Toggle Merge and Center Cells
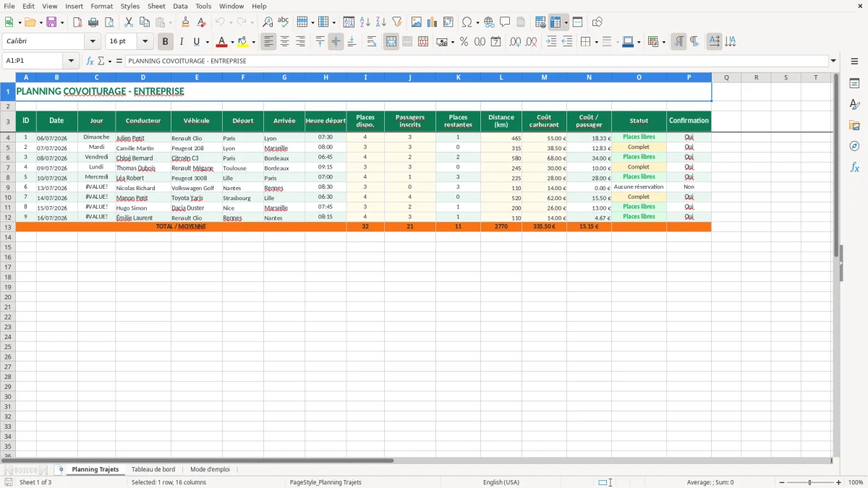 click(391, 42)
